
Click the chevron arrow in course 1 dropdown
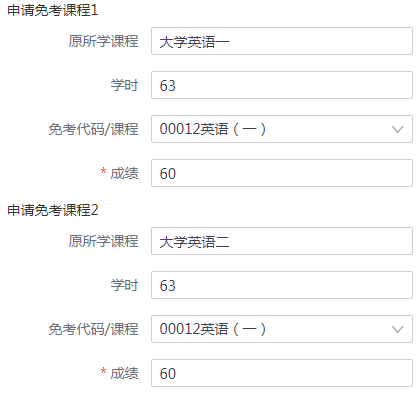(x=397, y=129)
